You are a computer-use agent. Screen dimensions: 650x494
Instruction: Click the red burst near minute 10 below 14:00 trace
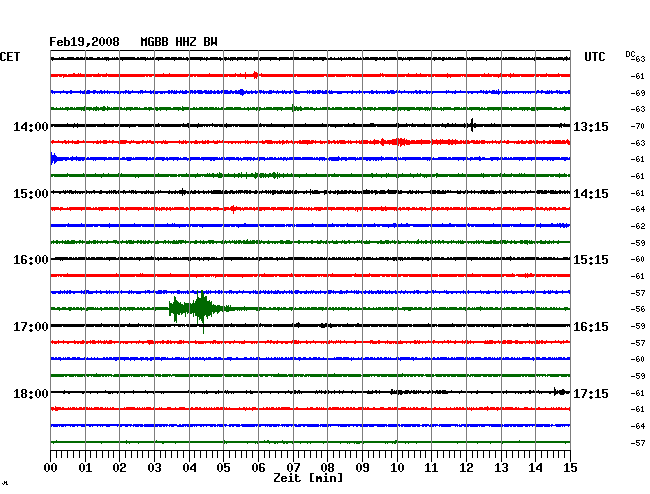[399, 142]
